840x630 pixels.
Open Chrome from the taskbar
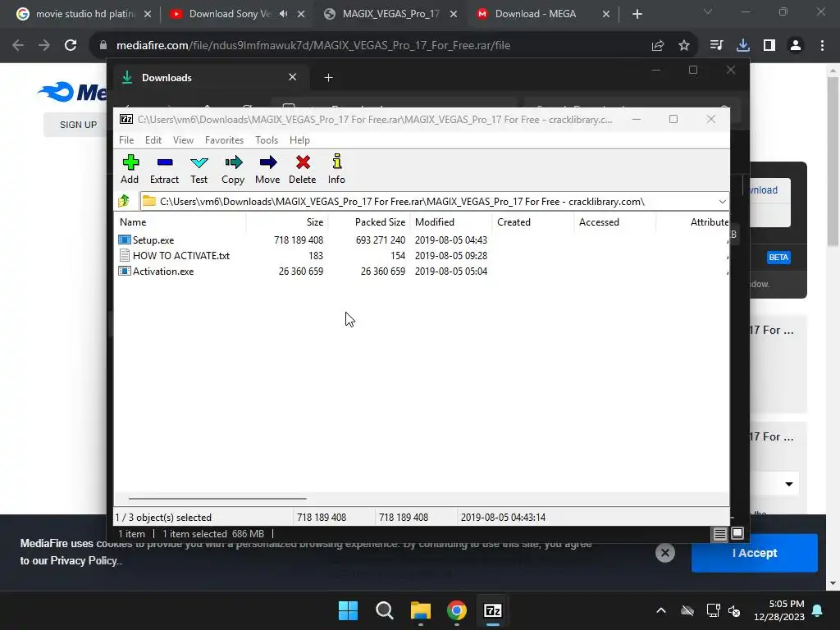(456, 610)
